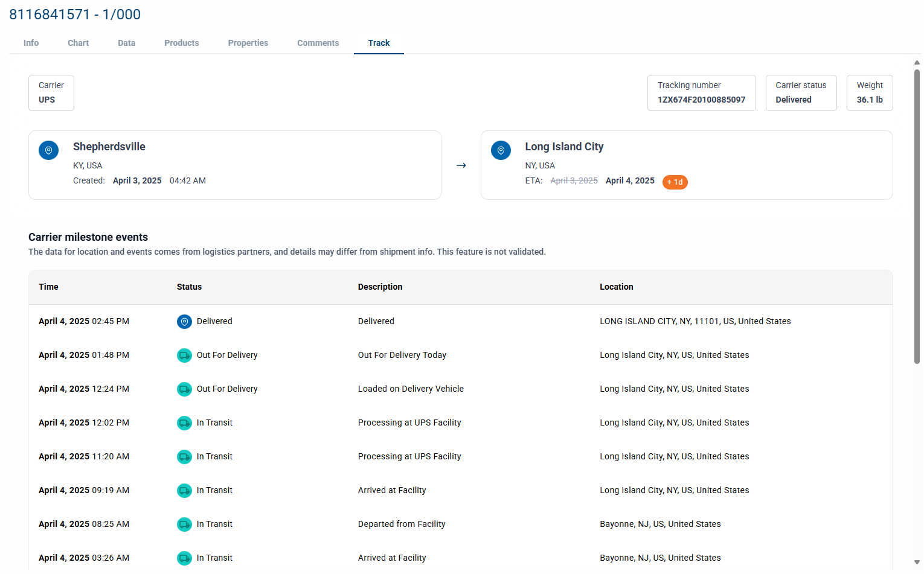Click the Weight 36.1 lb value
Viewport: 924px width, 574px height.
pyautogui.click(x=869, y=100)
